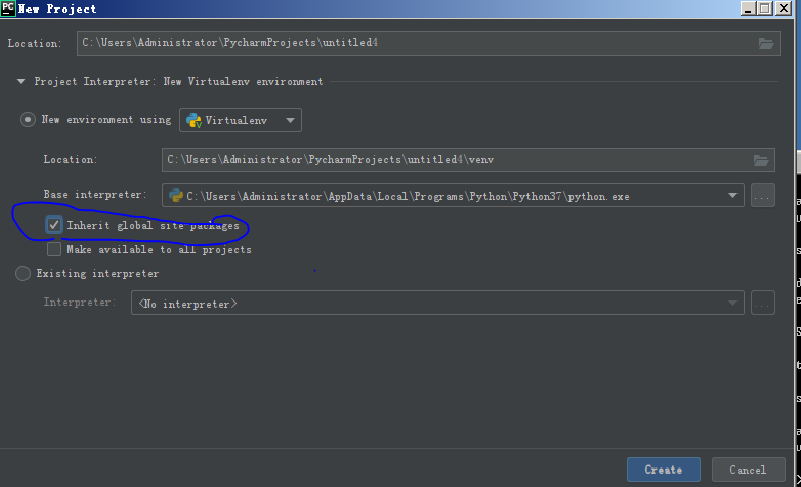The width and height of the screenshot is (801, 487).
Task: Click Inherit global site-packages label text
Action: pos(153,225)
